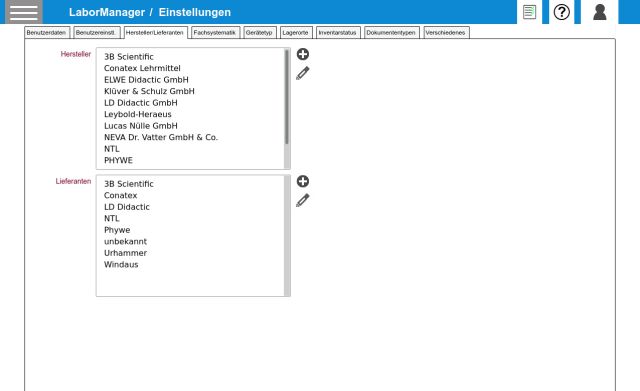Image resolution: width=640 pixels, height=391 pixels.
Task: Click the Hersteller list scrollbar
Action: click(287, 108)
